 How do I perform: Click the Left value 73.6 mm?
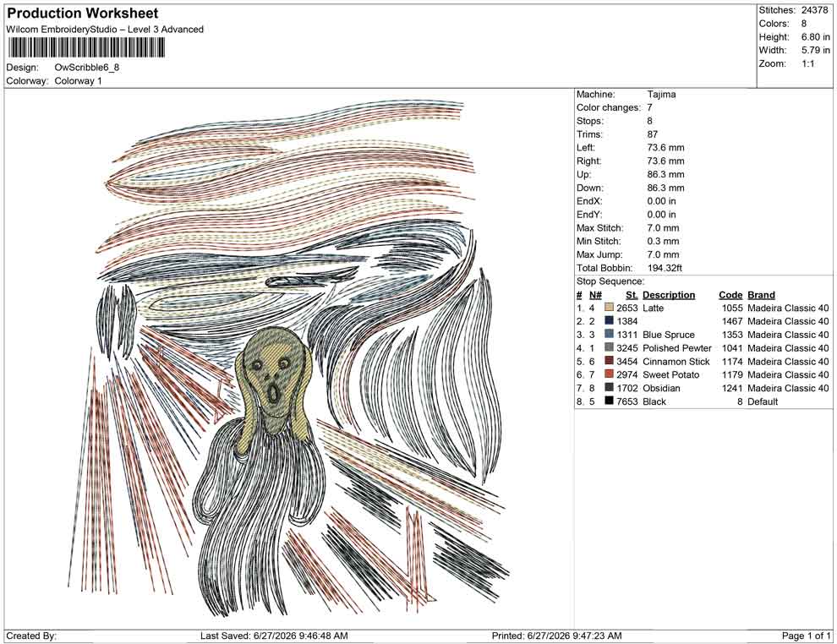tap(665, 148)
